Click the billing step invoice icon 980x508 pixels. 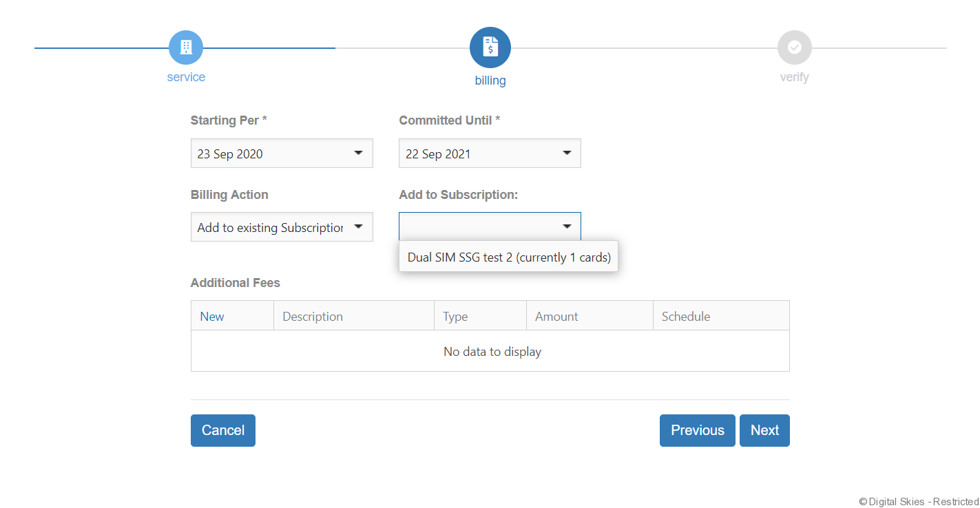click(x=490, y=47)
